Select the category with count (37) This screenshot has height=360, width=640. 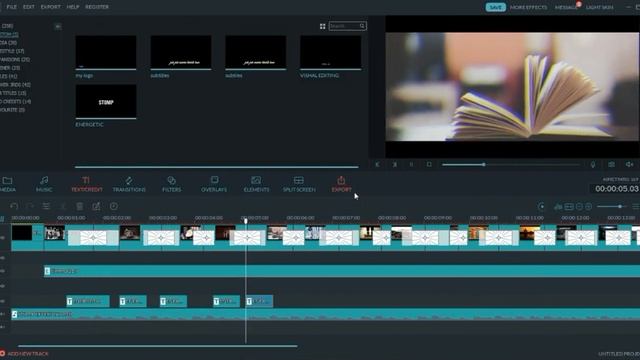tap(12, 51)
